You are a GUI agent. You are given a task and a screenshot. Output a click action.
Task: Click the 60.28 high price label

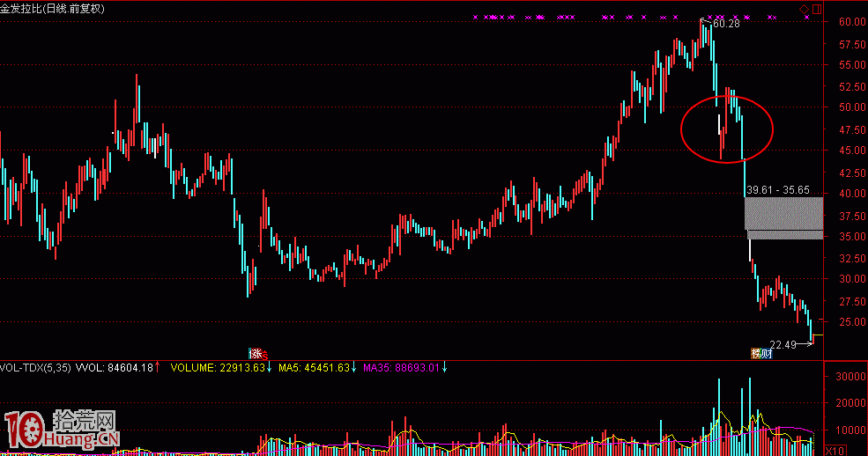[726, 24]
